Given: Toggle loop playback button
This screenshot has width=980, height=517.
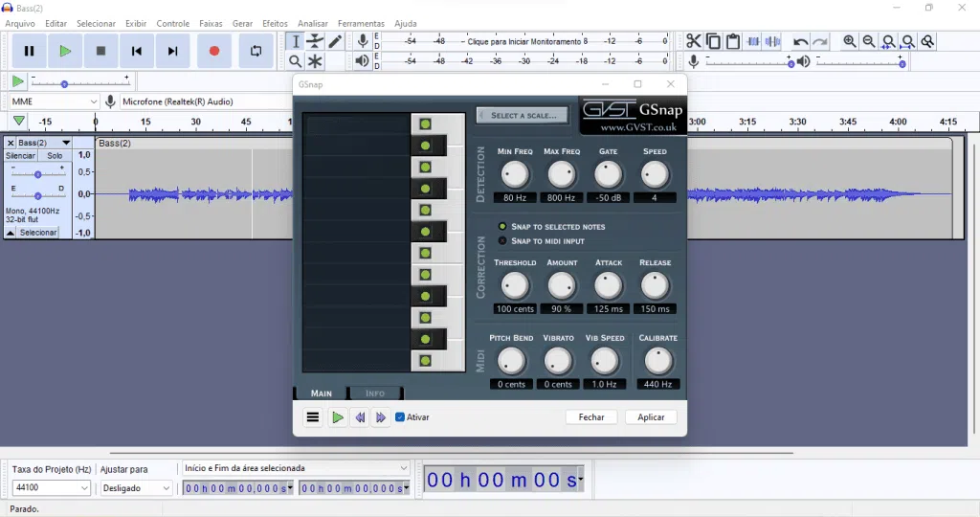Looking at the screenshot, I should (256, 52).
